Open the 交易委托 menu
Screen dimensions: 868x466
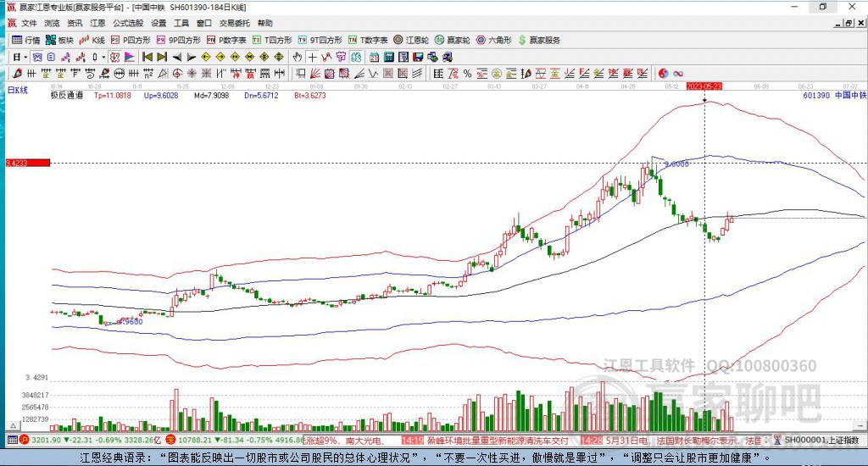click(234, 23)
